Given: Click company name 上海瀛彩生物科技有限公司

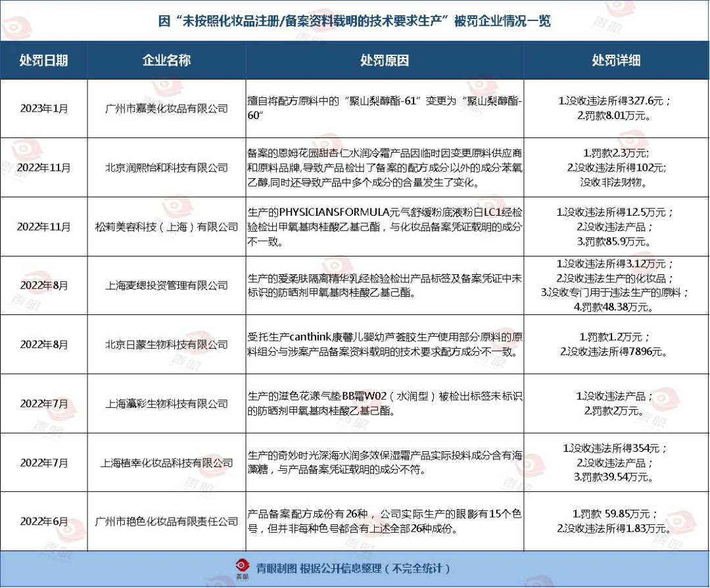Looking at the screenshot, I should coord(166,404).
